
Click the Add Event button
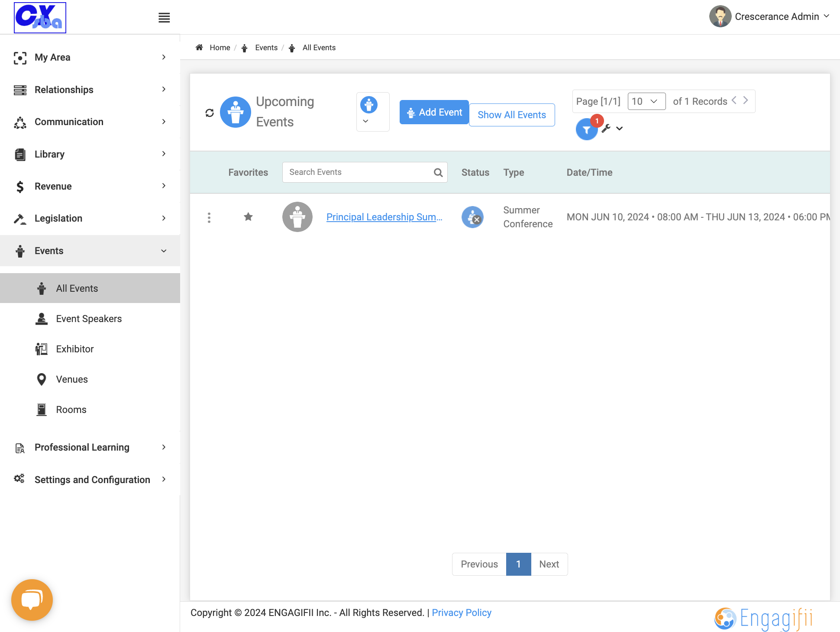point(434,112)
